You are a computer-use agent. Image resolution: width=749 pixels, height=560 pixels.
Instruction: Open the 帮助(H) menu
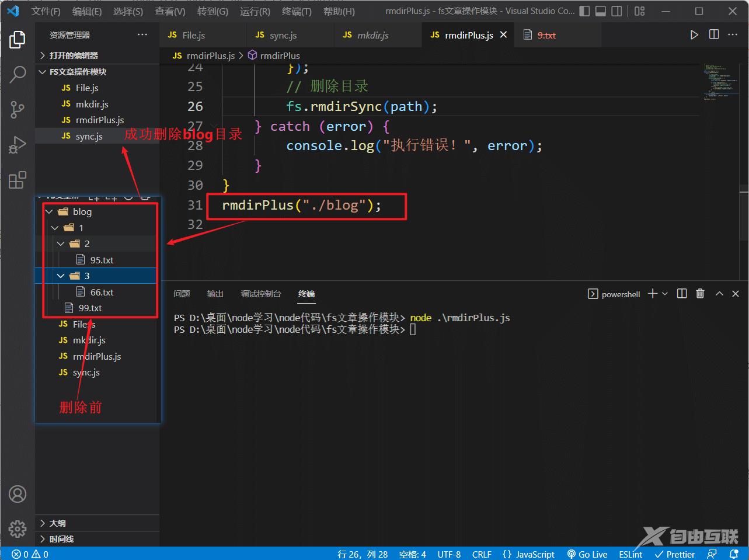tap(339, 11)
